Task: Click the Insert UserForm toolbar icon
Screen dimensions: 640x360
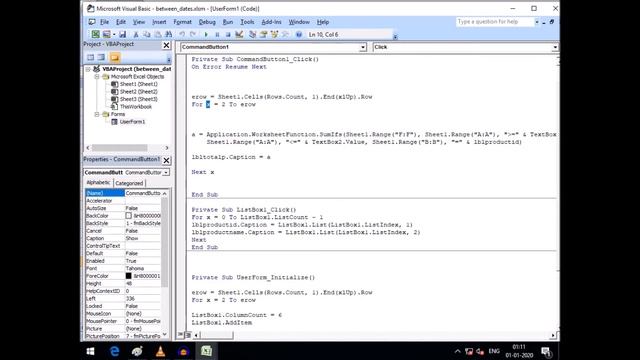Action: pos(107,35)
